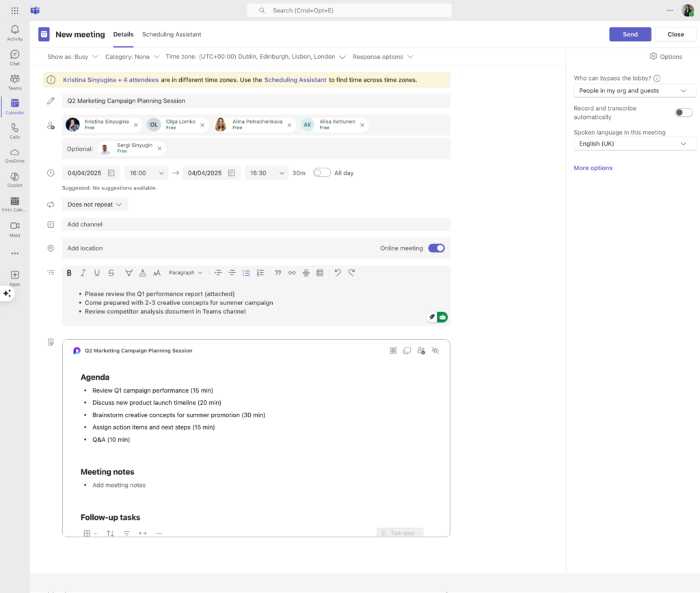Click the Search box at top
Image resolution: width=700 pixels, height=593 pixels.
click(349, 10)
